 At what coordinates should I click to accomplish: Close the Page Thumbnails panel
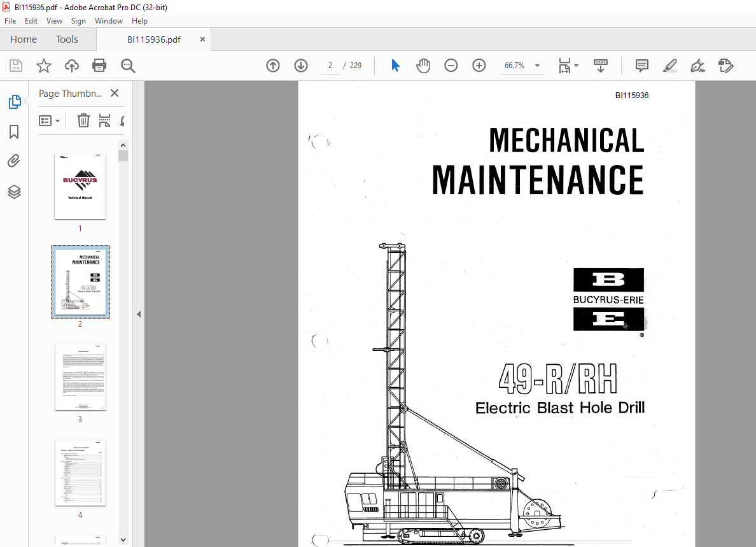pos(115,93)
